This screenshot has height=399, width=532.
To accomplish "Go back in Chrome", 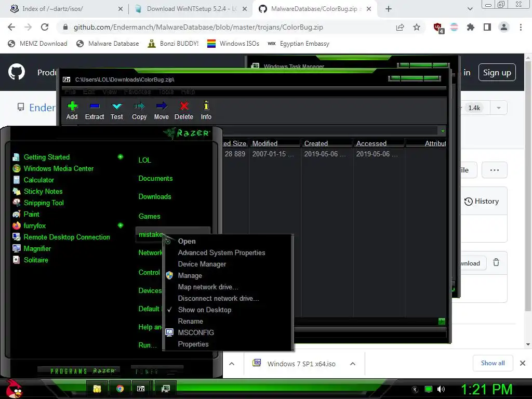I will [x=11, y=27].
